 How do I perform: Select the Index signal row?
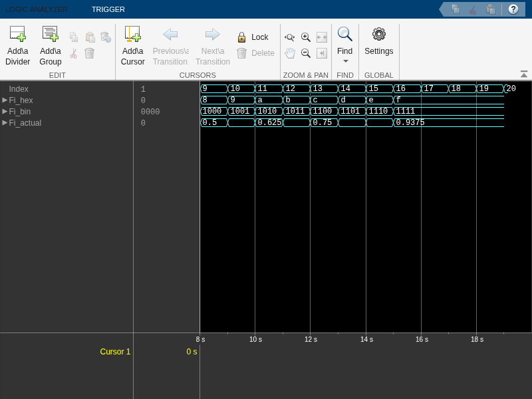[x=66, y=89]
